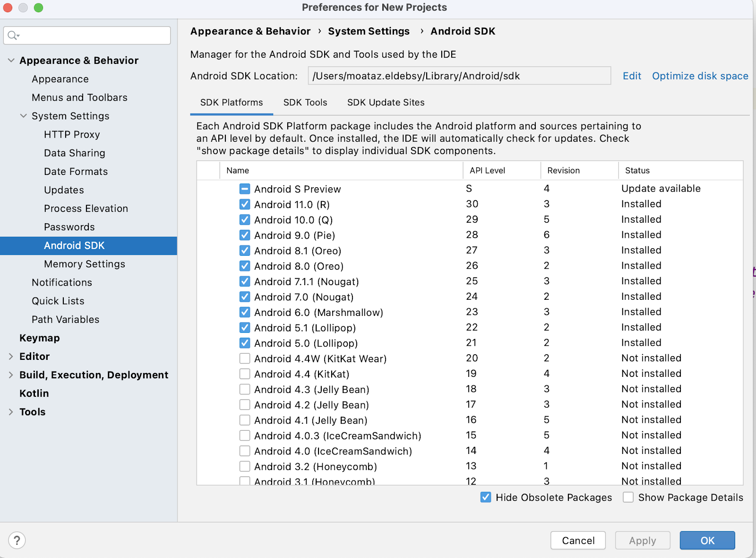This screenshot has height=558, width=756.
Task: Expand the Editor section
Action: (x=11, y=357)
